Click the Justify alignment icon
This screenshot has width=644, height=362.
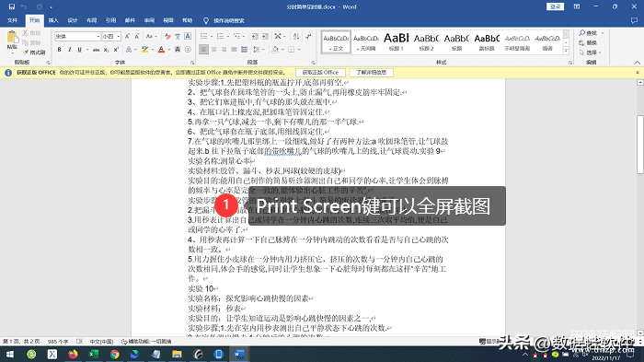pos(234,50)
